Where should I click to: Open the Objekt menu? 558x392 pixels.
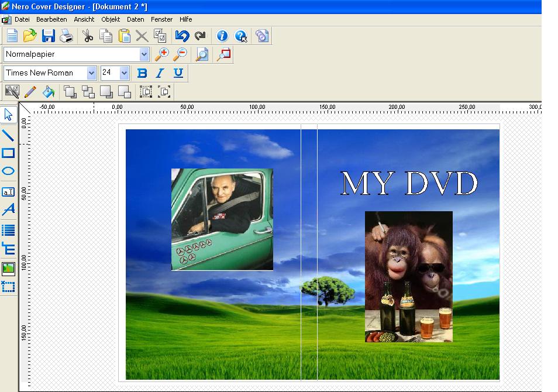tap(111, 19)
